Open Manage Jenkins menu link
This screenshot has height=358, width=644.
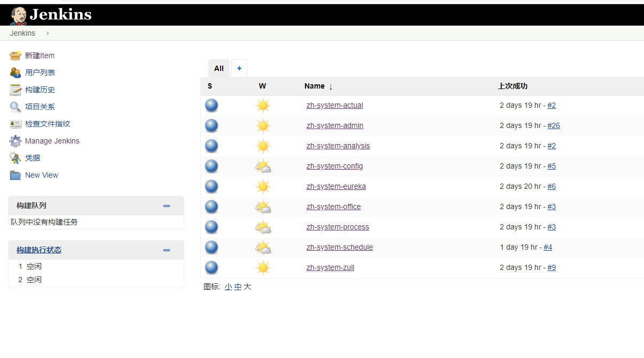(52, 141)
